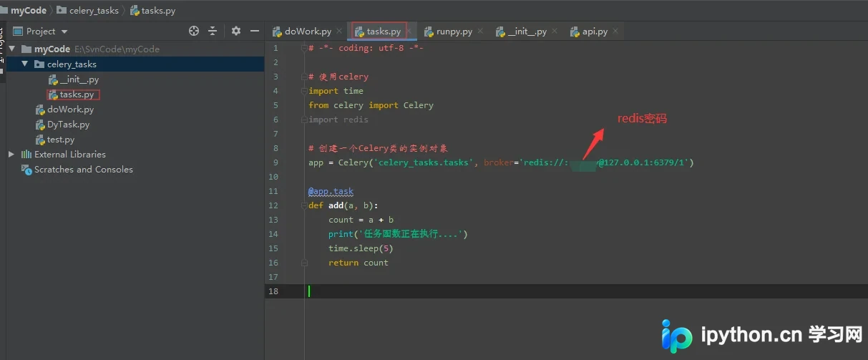Collapse the def add function fold marker
The width and height of the screenshot is (868, 360).
pos(304,205)
